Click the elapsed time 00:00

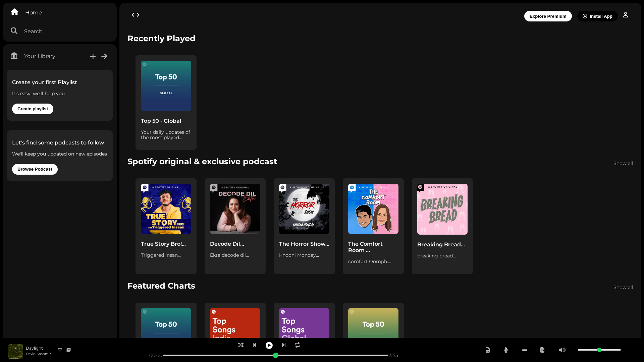click(x=156, y=356)
